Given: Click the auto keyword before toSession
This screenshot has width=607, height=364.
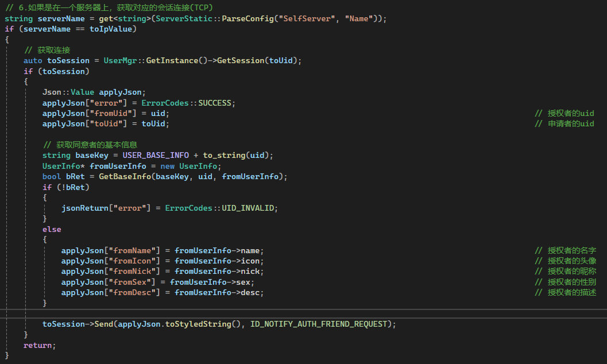Looking at the screenshot, I should [x=33, y=60].
